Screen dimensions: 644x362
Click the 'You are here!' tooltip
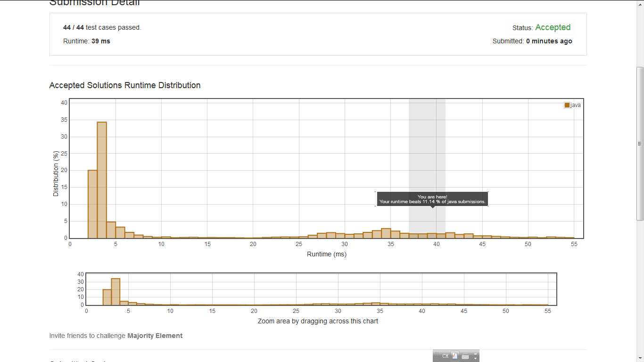coord(432,199)
